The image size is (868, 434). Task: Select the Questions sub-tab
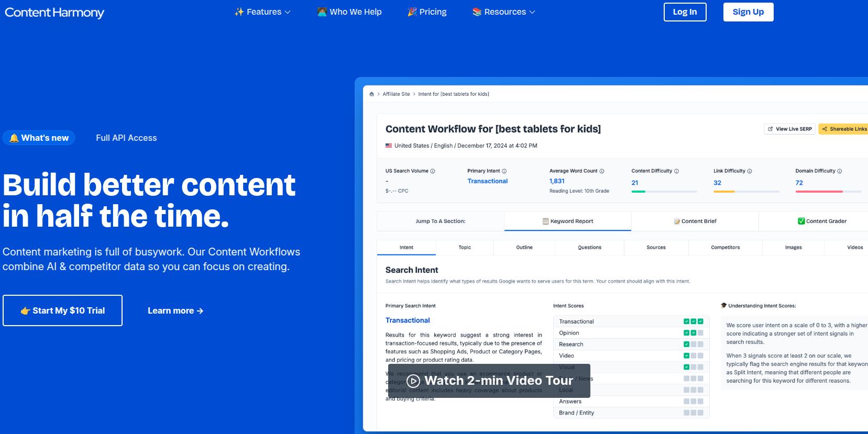point(590,247)
